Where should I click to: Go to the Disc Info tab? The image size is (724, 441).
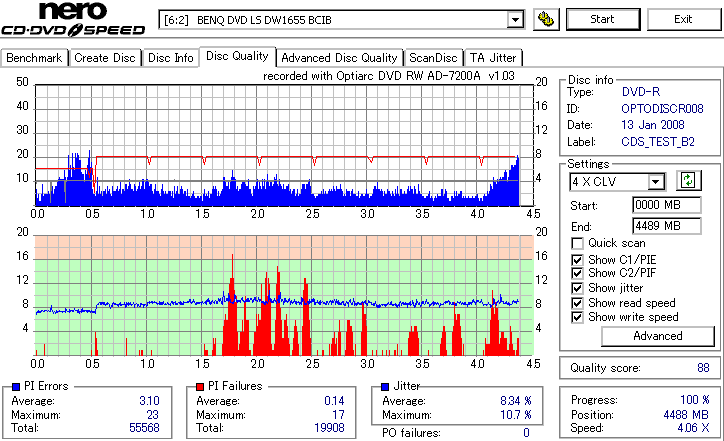(170, 58)
